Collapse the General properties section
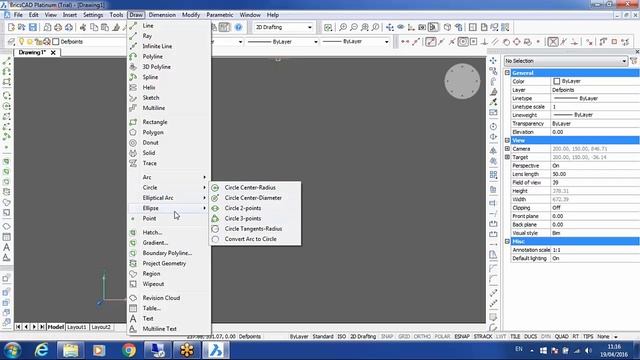 [507, 73]
